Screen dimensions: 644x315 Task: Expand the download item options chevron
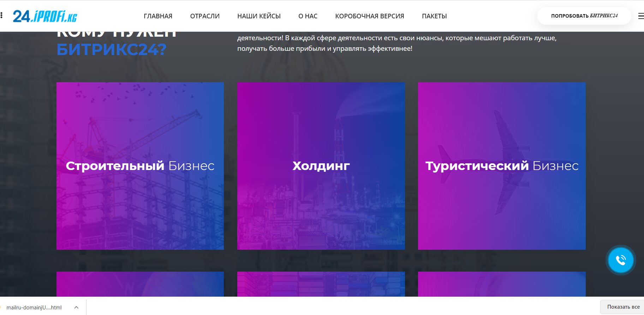click(76, 307)
